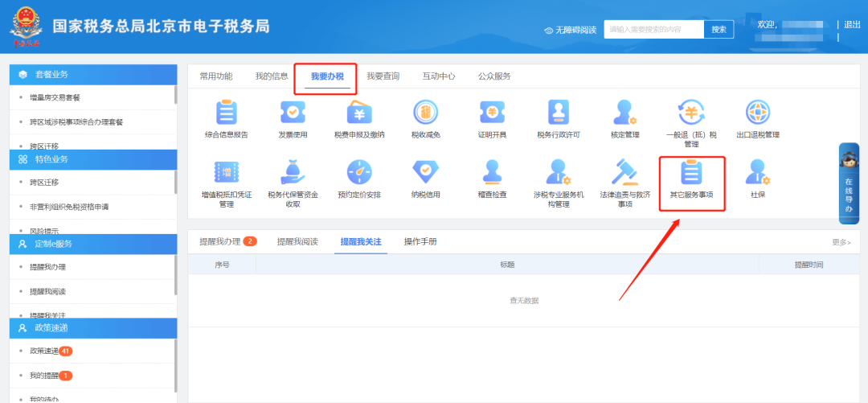
Task: Focus the search content input field
Action: tap(653, 30)
